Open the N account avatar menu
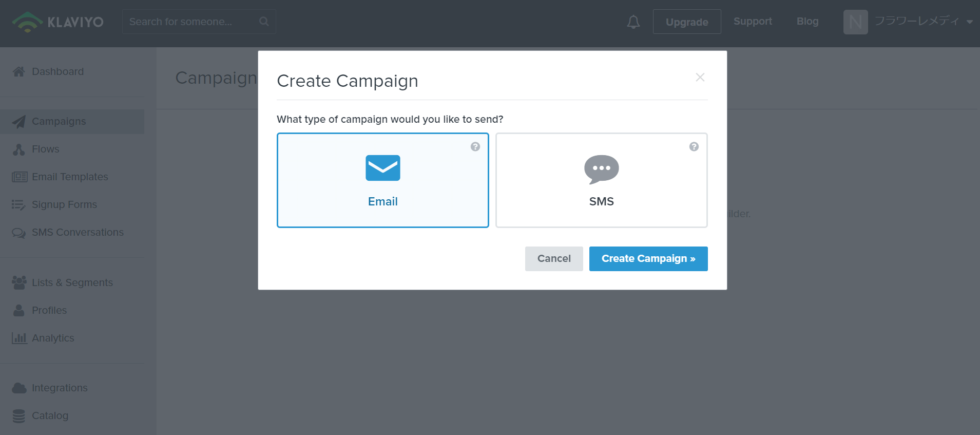 [x=856, y=22]
